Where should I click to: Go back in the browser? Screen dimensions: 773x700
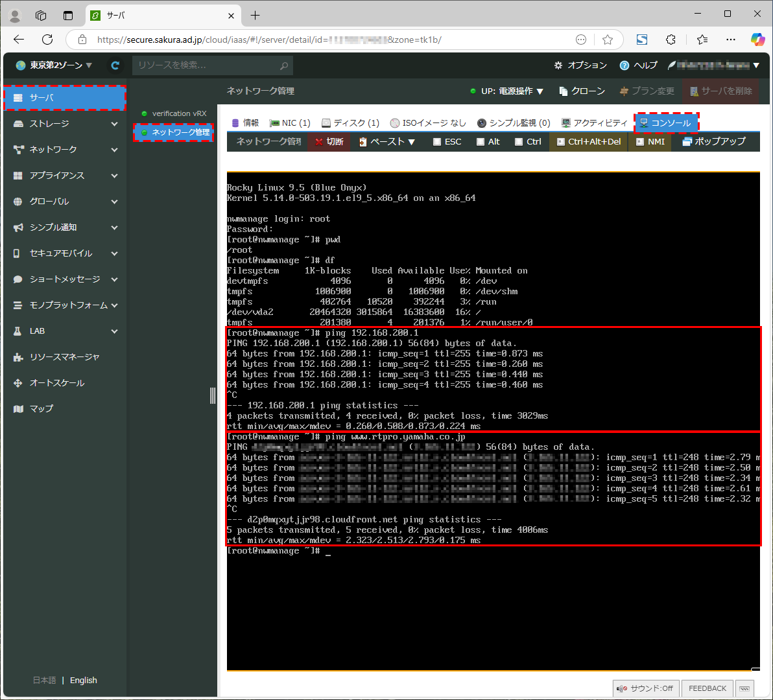coord(19,40)
